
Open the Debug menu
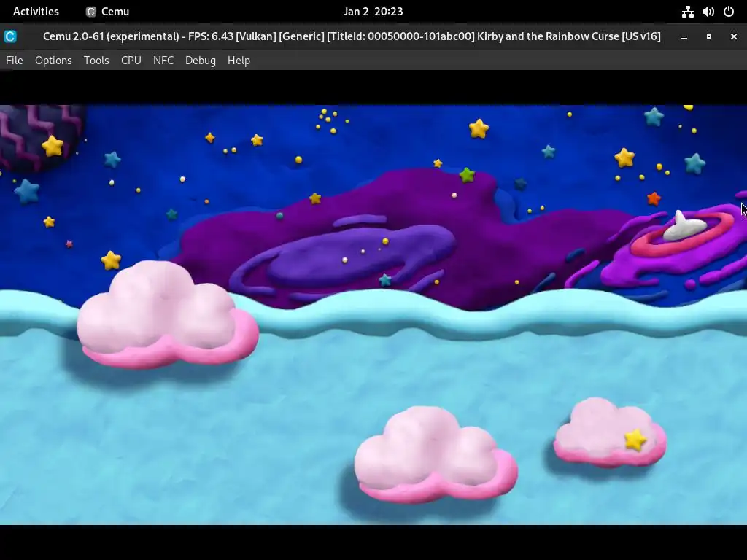(201, 61)
